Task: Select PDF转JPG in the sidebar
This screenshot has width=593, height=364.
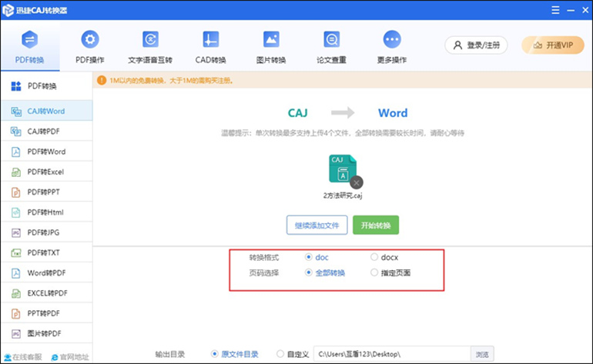Action: [46, 232]
